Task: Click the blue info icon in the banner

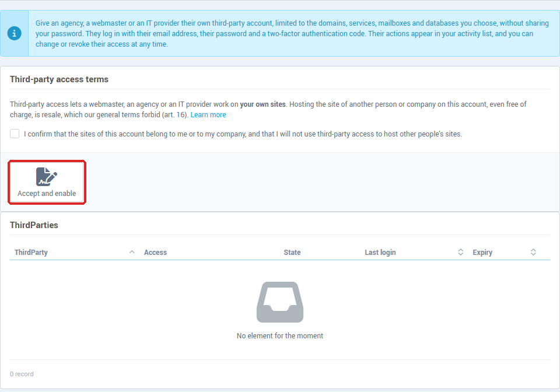Action: point(14,33)
